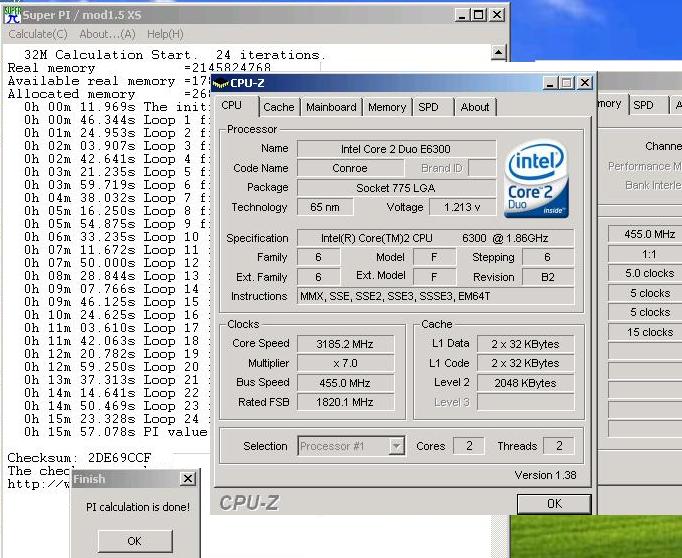Click the Specification field text
The height and width of the screenshot is (558, 682).
(435, 238)
